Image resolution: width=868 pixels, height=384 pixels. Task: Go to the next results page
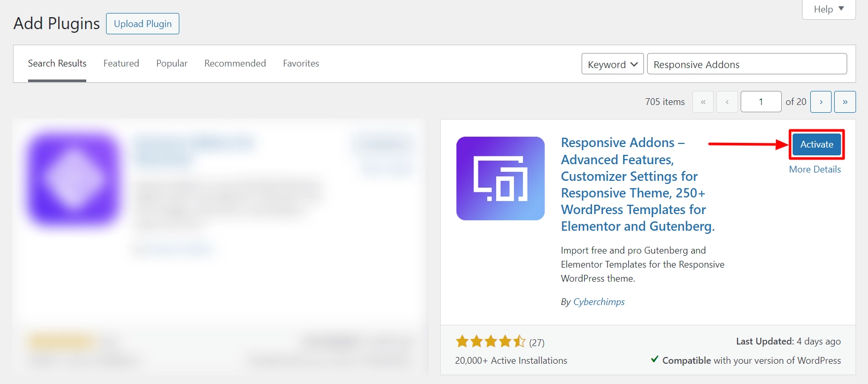coord(821,102)
